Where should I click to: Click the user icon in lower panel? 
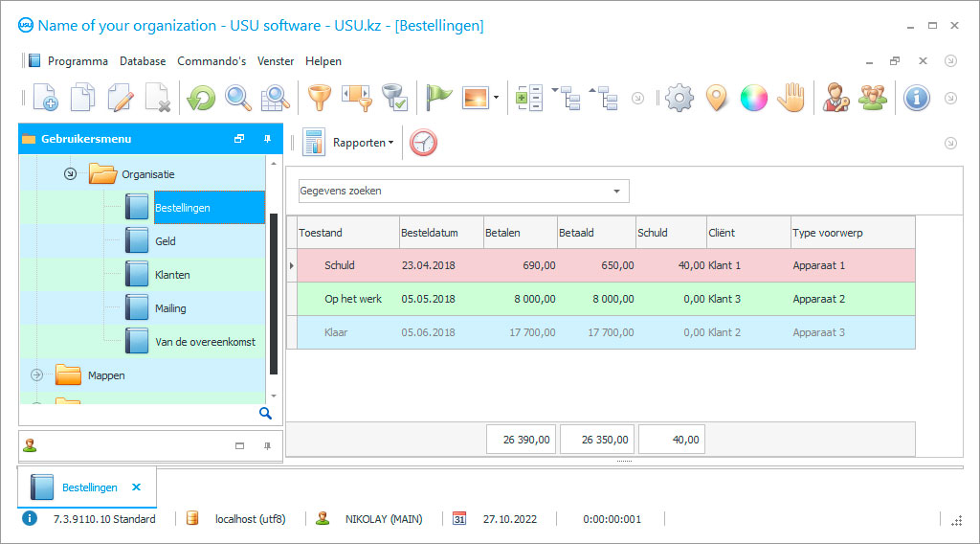coord(30,445)
